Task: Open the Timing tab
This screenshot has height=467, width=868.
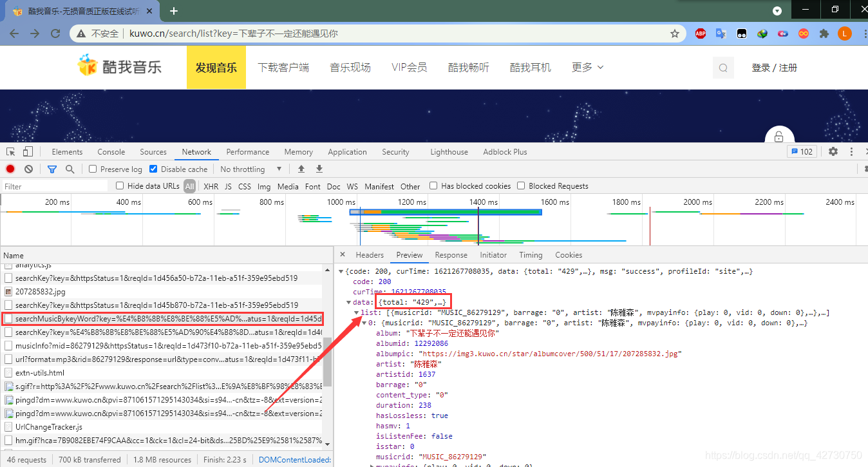Action: [x=531, y=255]
